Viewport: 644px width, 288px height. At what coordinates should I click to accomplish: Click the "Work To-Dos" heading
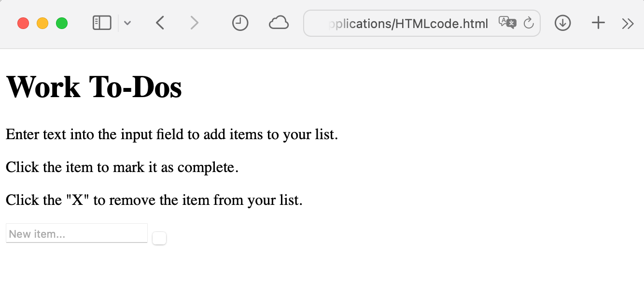tap(94, 87)
